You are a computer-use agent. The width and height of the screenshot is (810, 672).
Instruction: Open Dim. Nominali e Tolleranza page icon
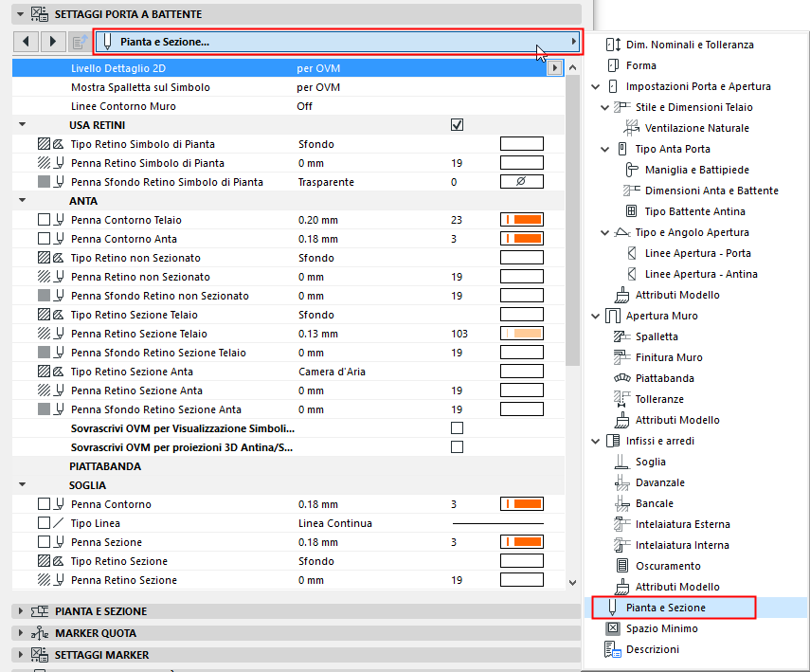point(613,45)
